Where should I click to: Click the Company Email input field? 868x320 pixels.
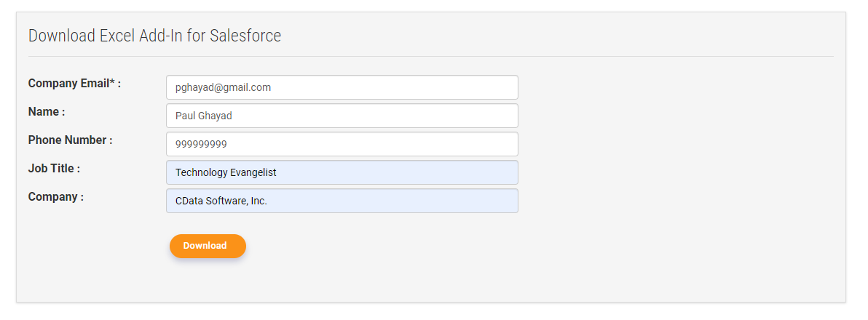pos(408,87)
